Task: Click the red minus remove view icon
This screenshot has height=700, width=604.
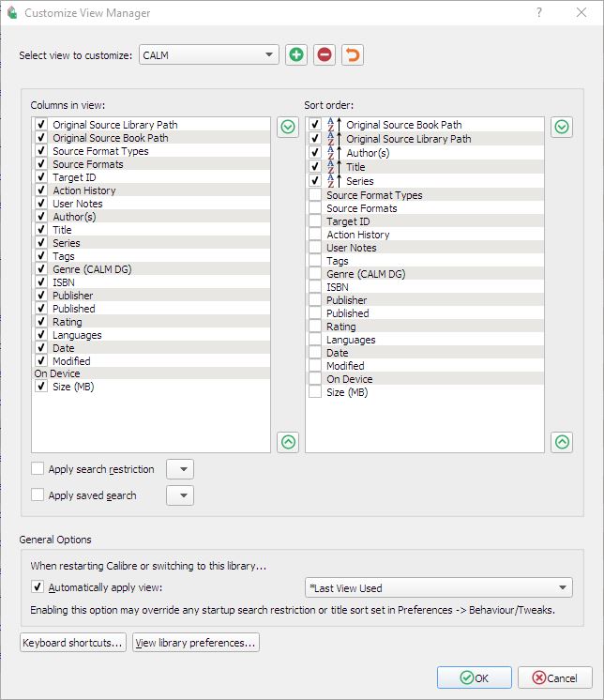Action: point(325,54)
